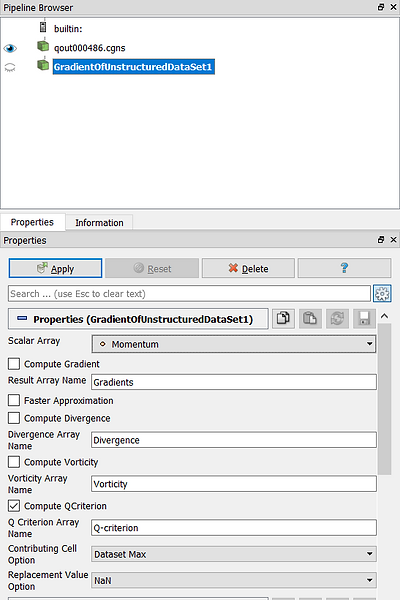The image size is (400, 600).
Task: Click the properties vertical scrollbar thumb
Action: (x=385, y=399)
